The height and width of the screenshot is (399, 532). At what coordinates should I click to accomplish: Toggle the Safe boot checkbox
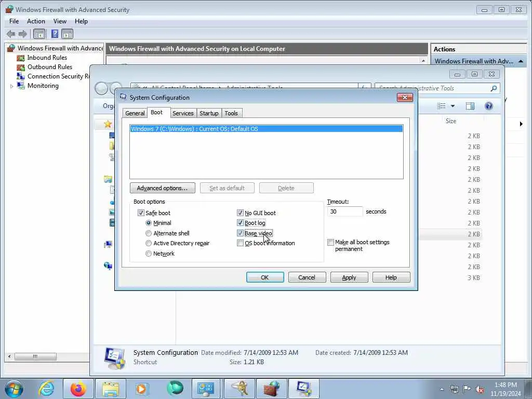tap(141, 212)
